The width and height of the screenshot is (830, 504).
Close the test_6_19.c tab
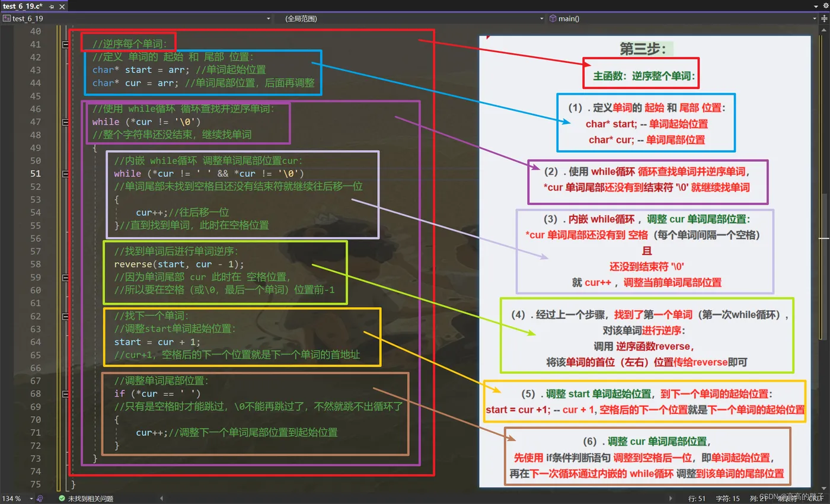[x=62, y=5]
